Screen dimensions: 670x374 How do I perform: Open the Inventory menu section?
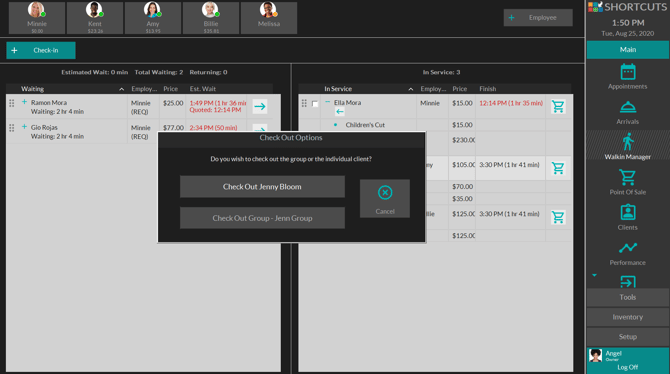pyautogui.click(x=628, y=317)
